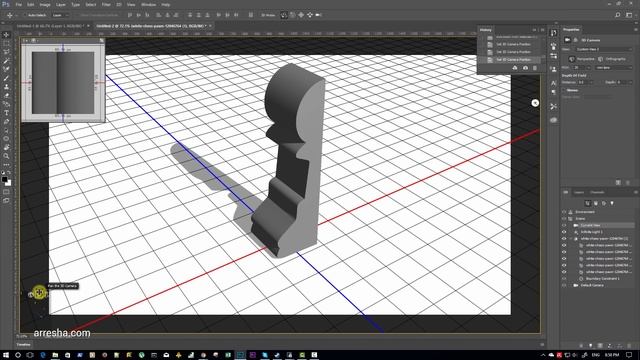Select the Pen tool in the toolbox

6,122
